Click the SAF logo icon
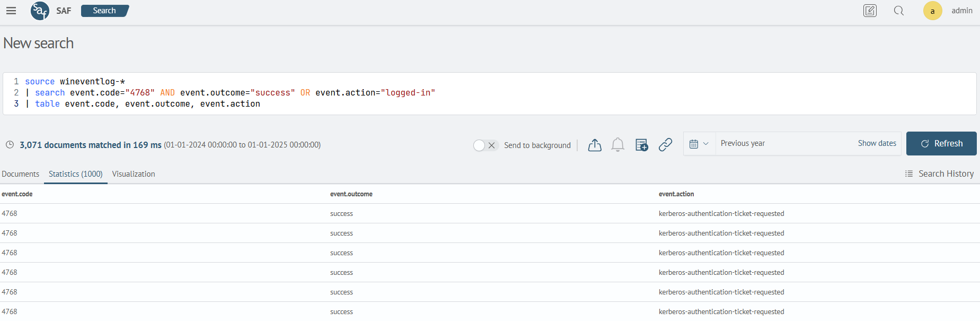Image resolution: width=980 pixels, height=321 pixels. tap(40, 11)
